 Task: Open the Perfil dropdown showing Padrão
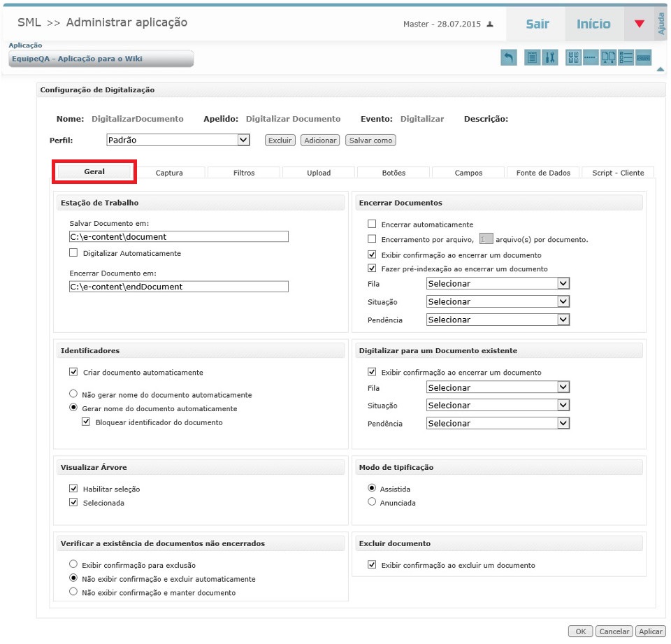point(178,140)
